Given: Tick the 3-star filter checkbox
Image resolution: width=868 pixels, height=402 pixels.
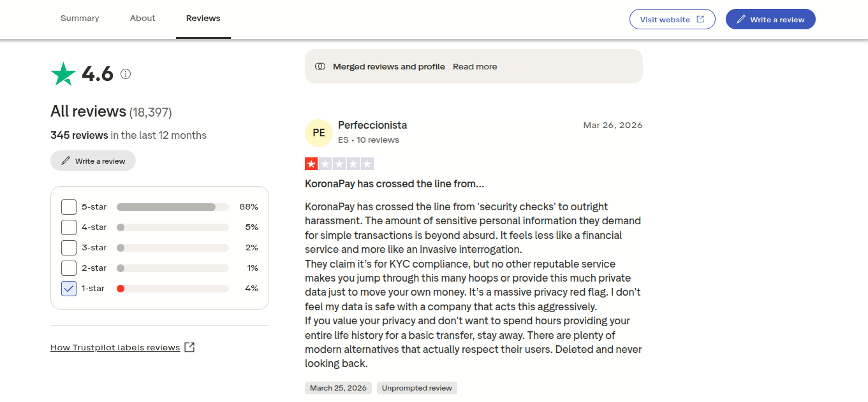Looking at the screenshot, I should (69, 248).
